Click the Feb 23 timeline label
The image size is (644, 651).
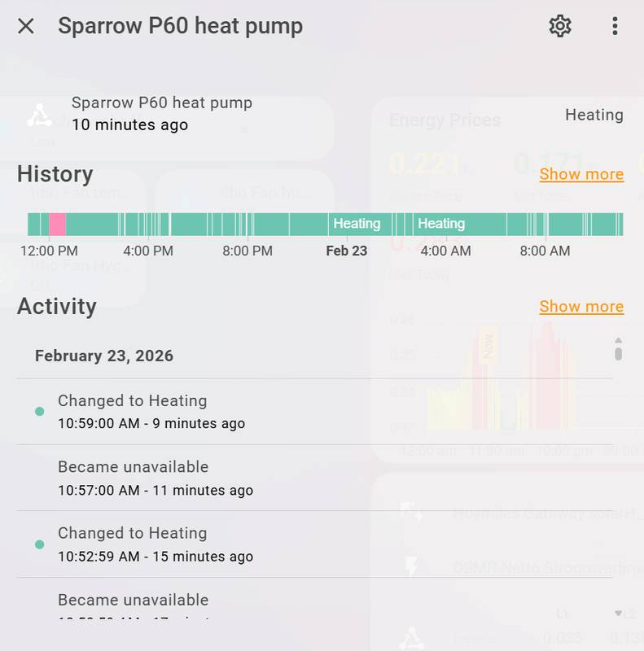(x=347, y=251)
